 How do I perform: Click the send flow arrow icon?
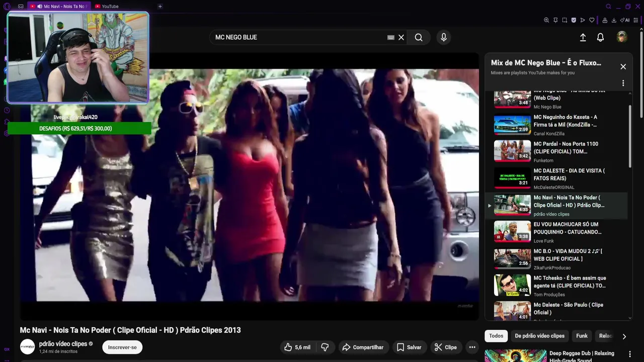click(x=583, y=20)
